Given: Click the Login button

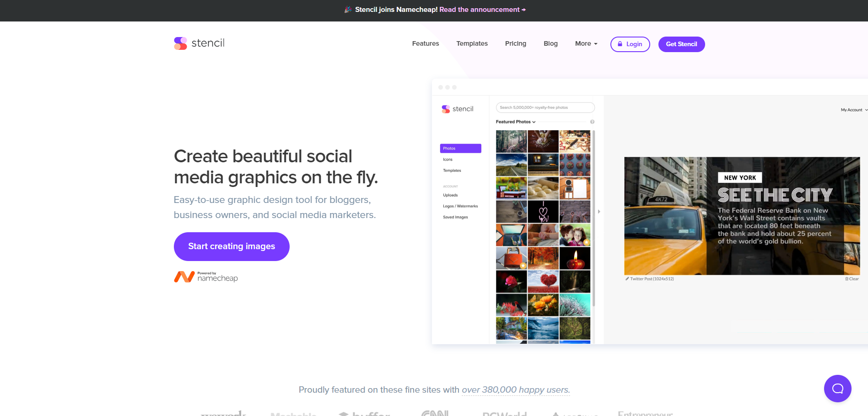Looking at the screenshot, I should tap(630, 44).
